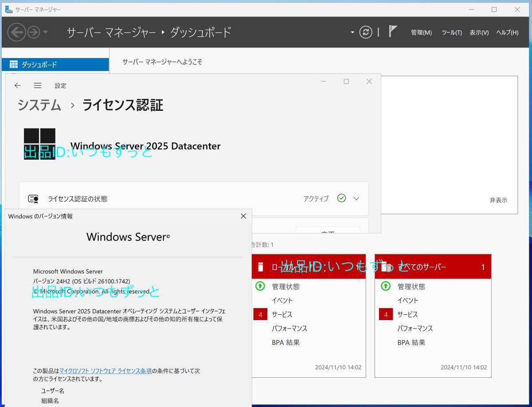Maximize the Server Manager window
The image size is (532, 407).
pos(494,9)
